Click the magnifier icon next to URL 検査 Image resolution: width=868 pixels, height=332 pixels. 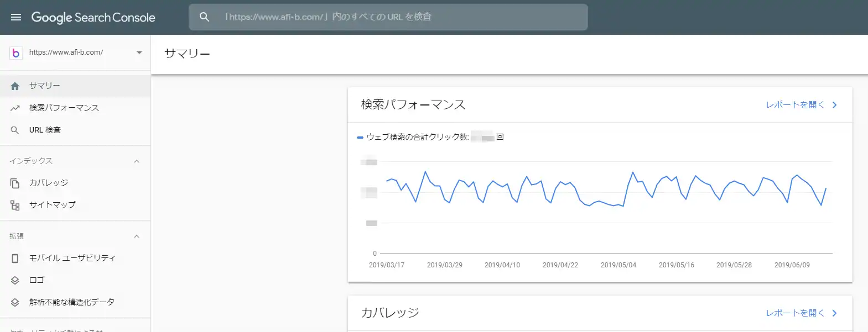(x=15, y=130)
